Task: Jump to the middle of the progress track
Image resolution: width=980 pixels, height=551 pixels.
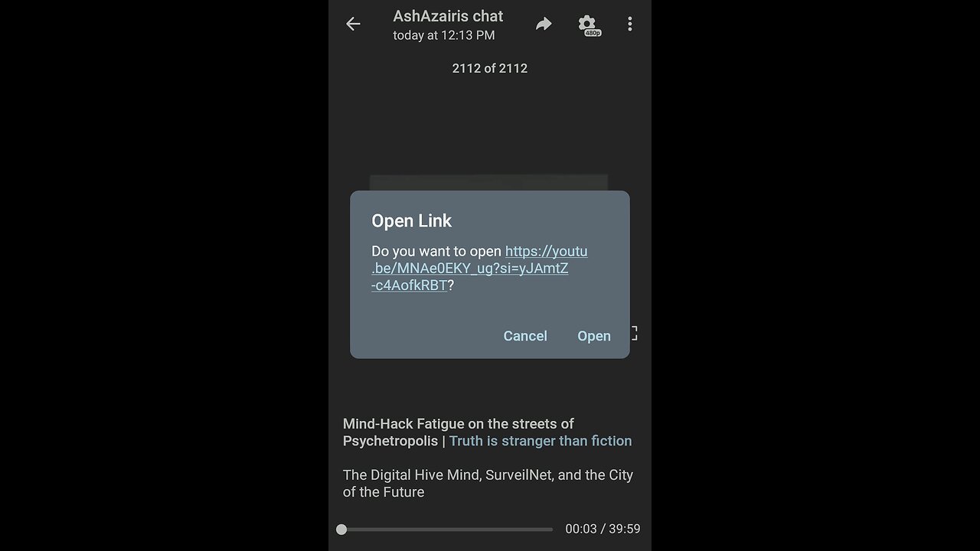Action: tap(447, 529)
